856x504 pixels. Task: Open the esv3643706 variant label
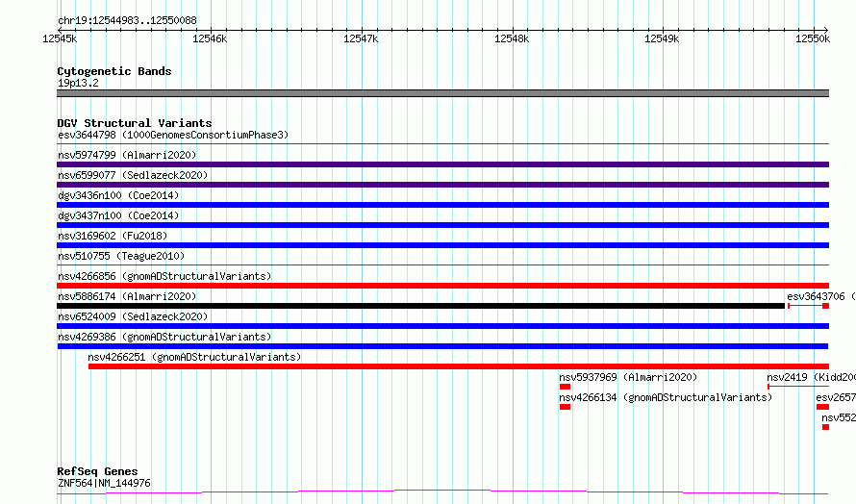tap(821, 296)
